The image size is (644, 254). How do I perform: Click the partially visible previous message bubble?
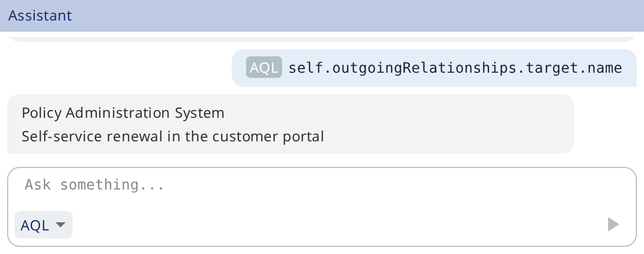coord(321,38)
